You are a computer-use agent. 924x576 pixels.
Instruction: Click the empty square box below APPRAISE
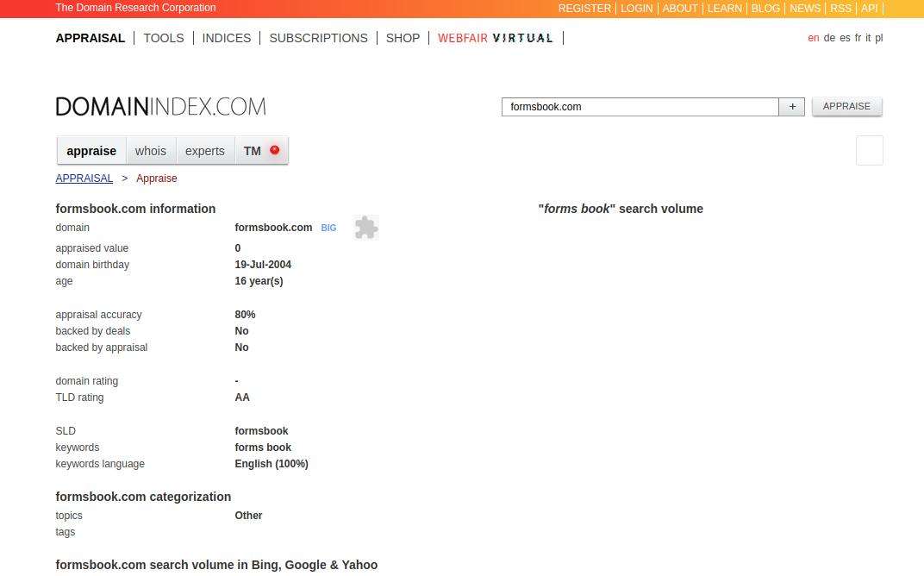(869, 150)
